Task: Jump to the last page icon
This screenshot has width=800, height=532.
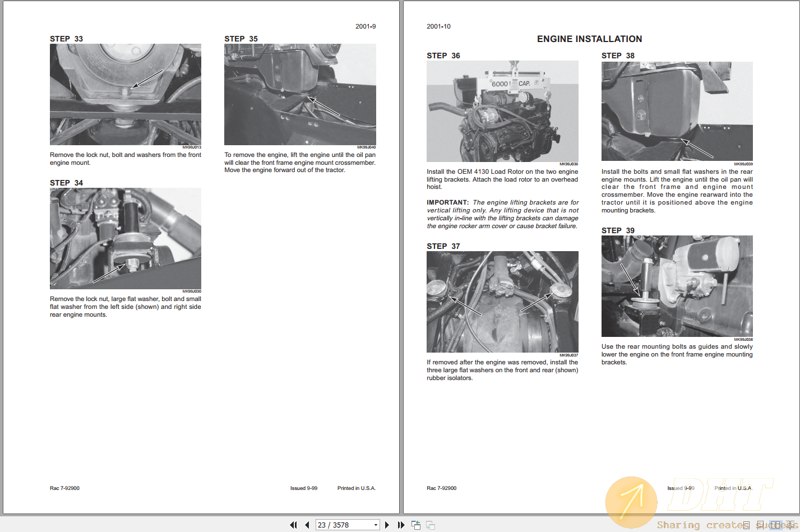Action: [x=401, y=525]
